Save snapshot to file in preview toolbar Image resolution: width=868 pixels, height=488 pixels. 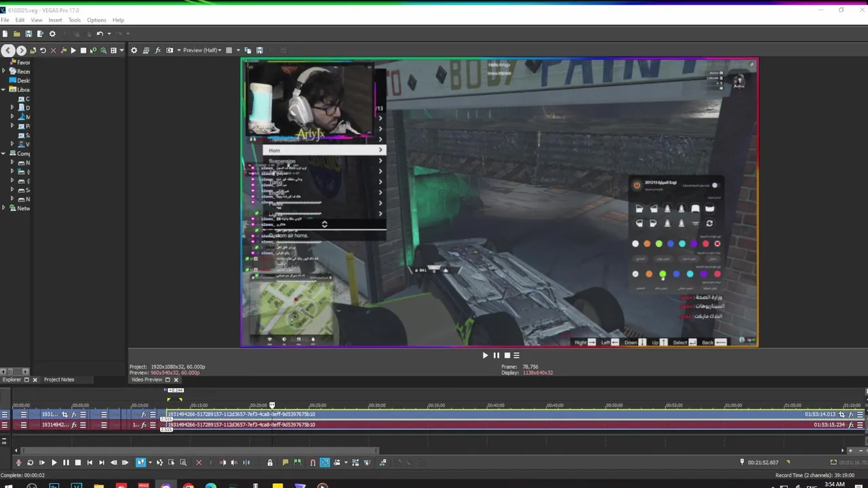(x=259, y=50)
